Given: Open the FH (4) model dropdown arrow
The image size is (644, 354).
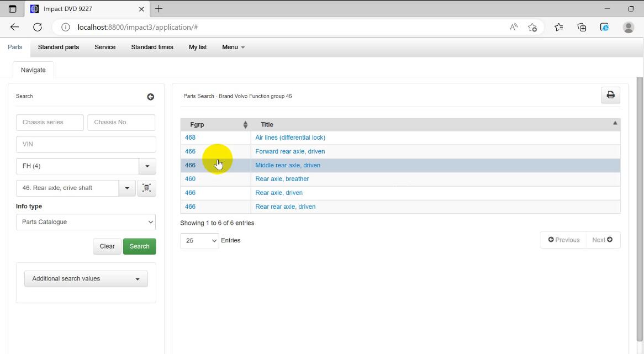Looking at the screenshot, I should pyautogui.click(x=147, y=166).
